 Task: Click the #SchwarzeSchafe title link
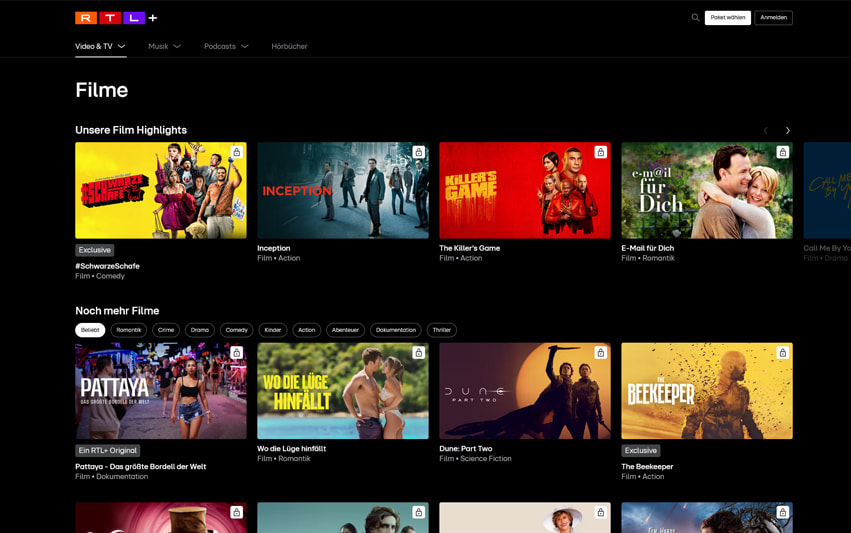click(x=107, y=266)
